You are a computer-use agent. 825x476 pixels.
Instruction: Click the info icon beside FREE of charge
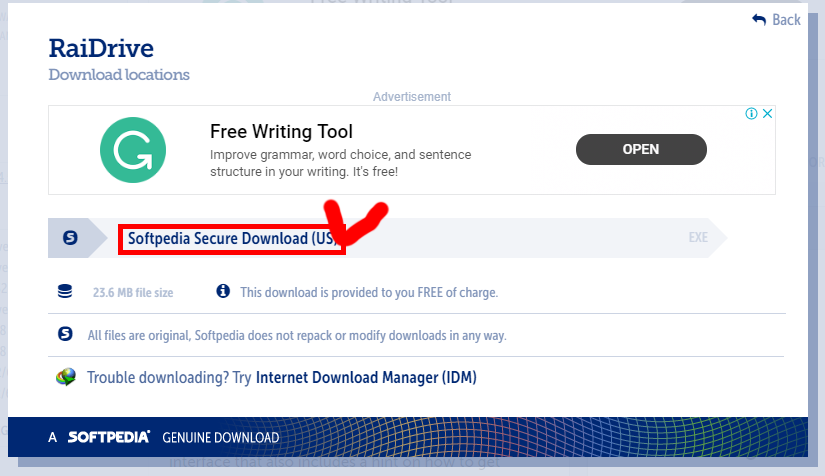(223, 291)
